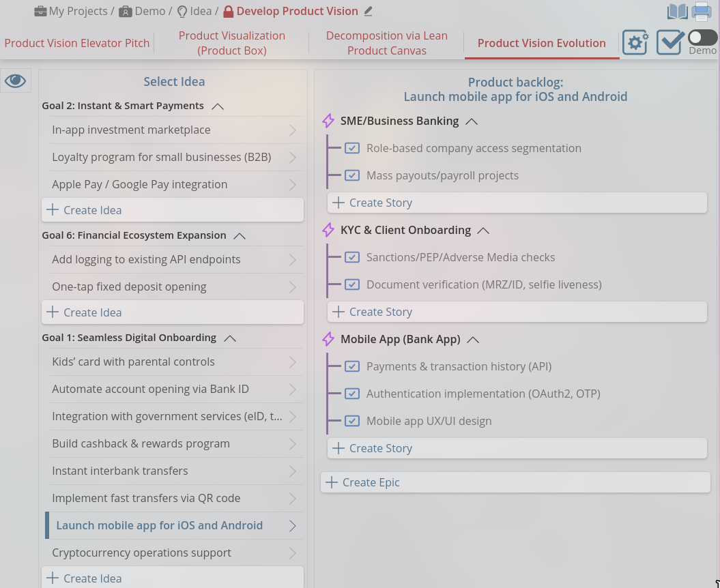Open the gear settings icon
This screenshot has width=720, height=588.
coord(635,43)
